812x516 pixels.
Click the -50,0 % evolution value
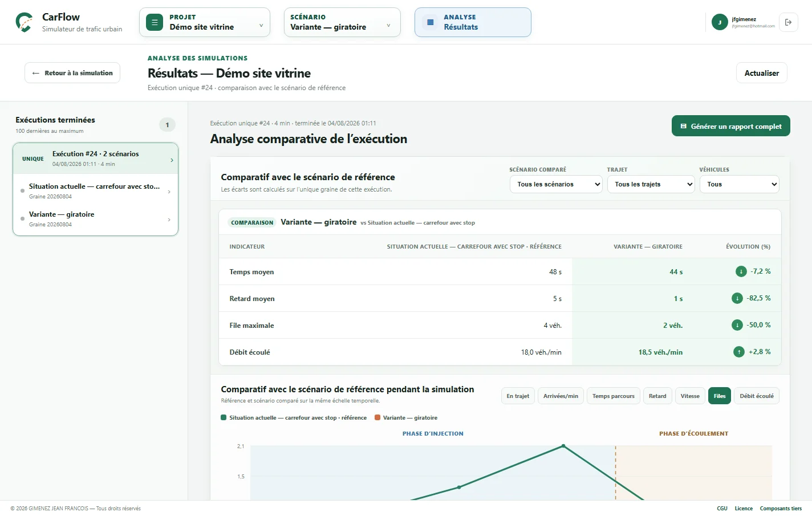(x=758, y=325)
